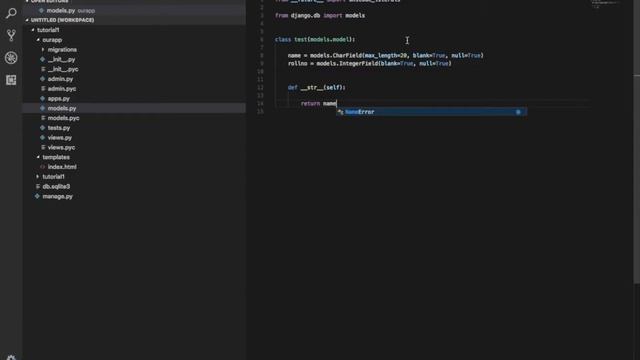
Task: Click the 'def __str__(self):' line
Action: (x=317, y=87)
